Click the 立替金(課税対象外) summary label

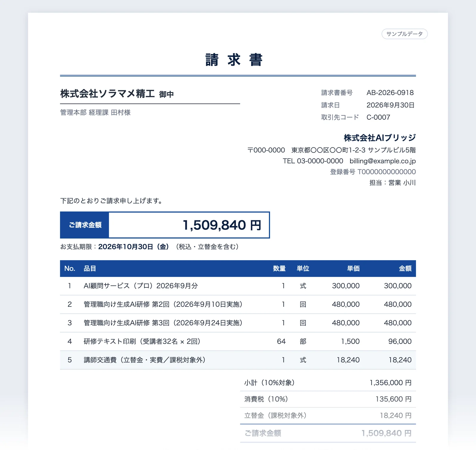pyautogui.click(x=275, y=415)
